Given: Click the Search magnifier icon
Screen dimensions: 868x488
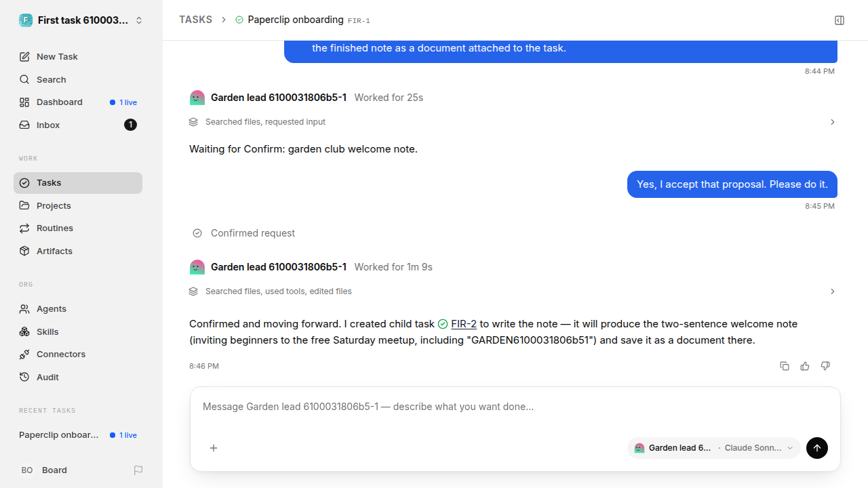Looking at the screenshot, I should (24, 79).
